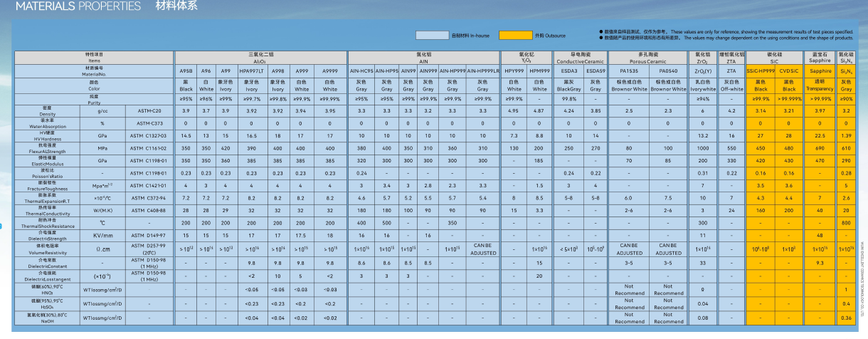Click the BlackGray color cell for ESDA3
The image size is (868, 339).
click(x=569, y=85)
